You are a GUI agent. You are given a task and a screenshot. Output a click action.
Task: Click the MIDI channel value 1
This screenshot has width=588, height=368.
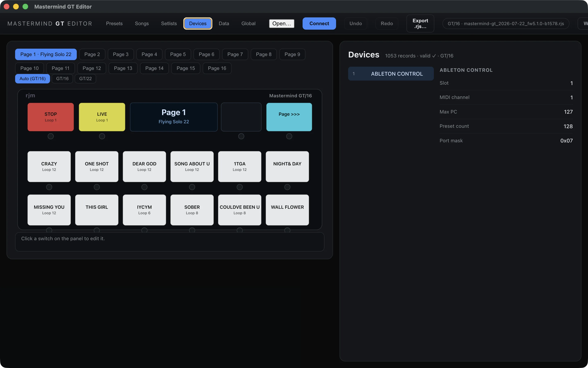click(571, 98)
